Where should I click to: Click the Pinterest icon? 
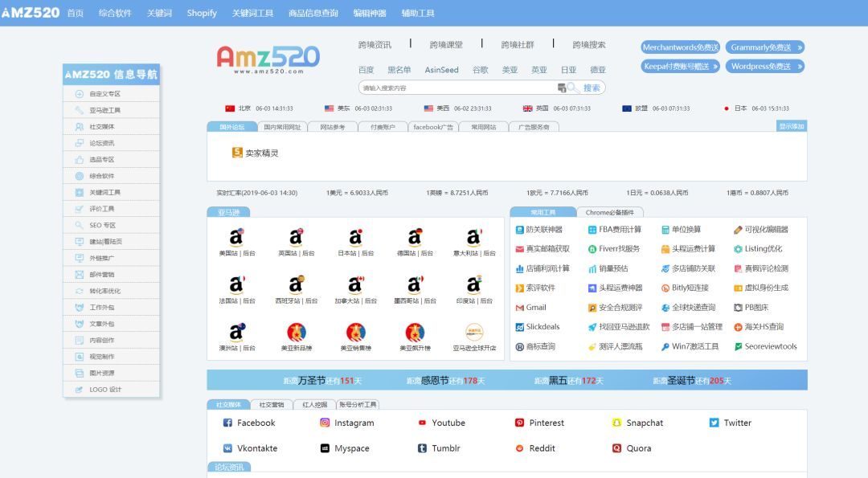coord(520,423)
